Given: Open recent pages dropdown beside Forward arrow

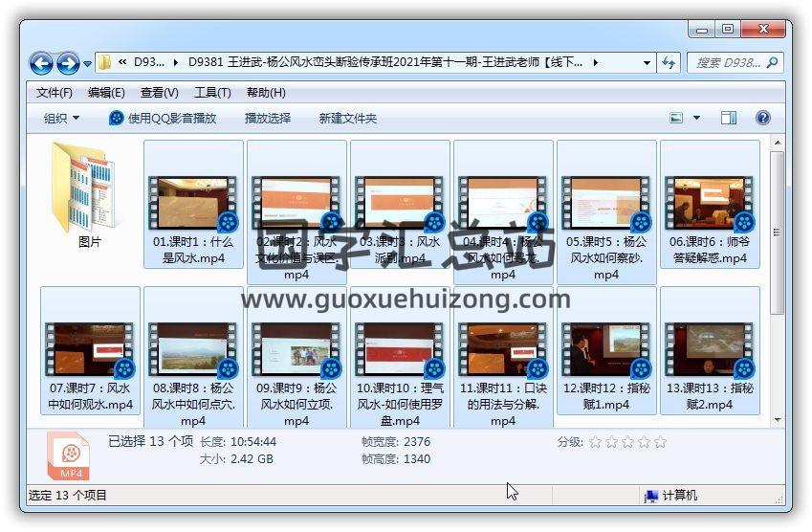Looking at the screenshot, I should click(x=87, y=64).
